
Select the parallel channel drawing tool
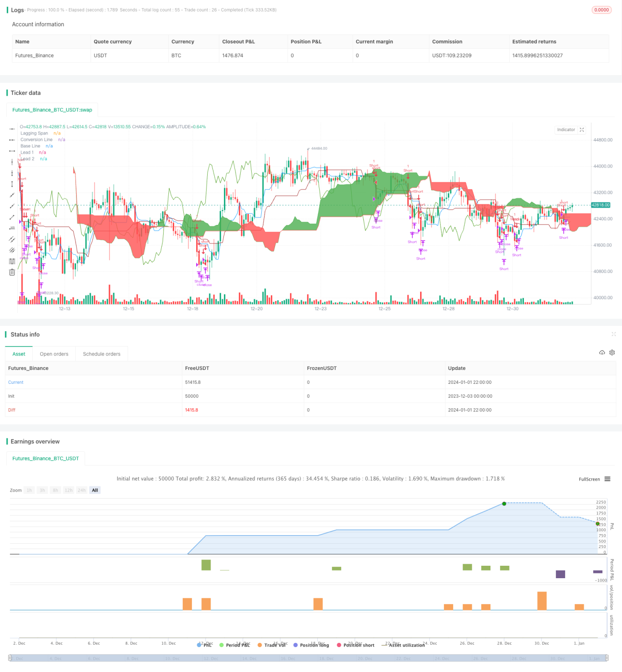(12, 239)
